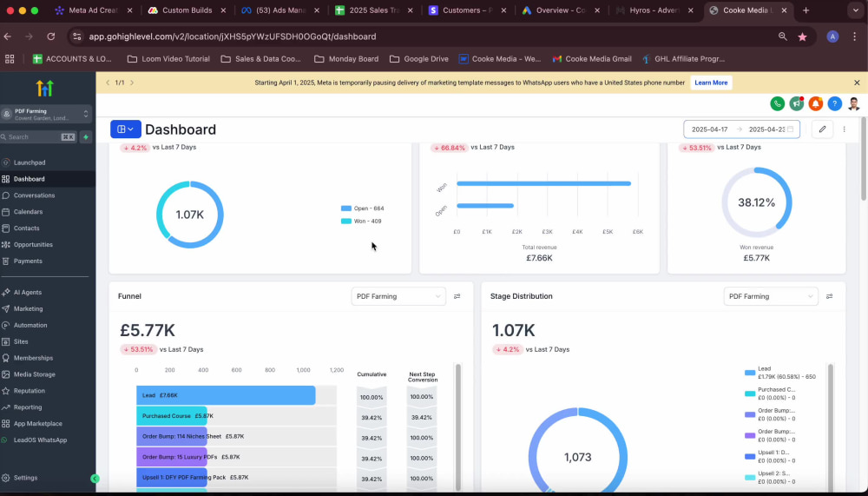Click the Funnel widget vertical scrollbar
This screenshot has width=868, height=496.
(x=457, y=427)
